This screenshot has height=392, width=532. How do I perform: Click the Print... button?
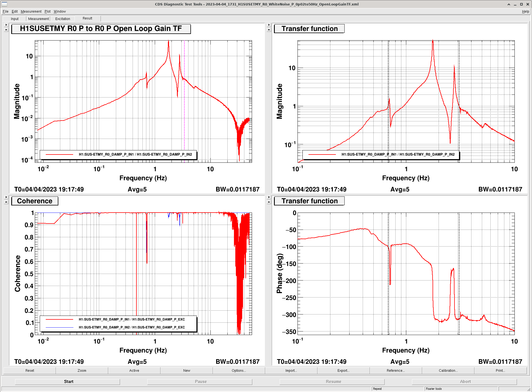point(500,371)
